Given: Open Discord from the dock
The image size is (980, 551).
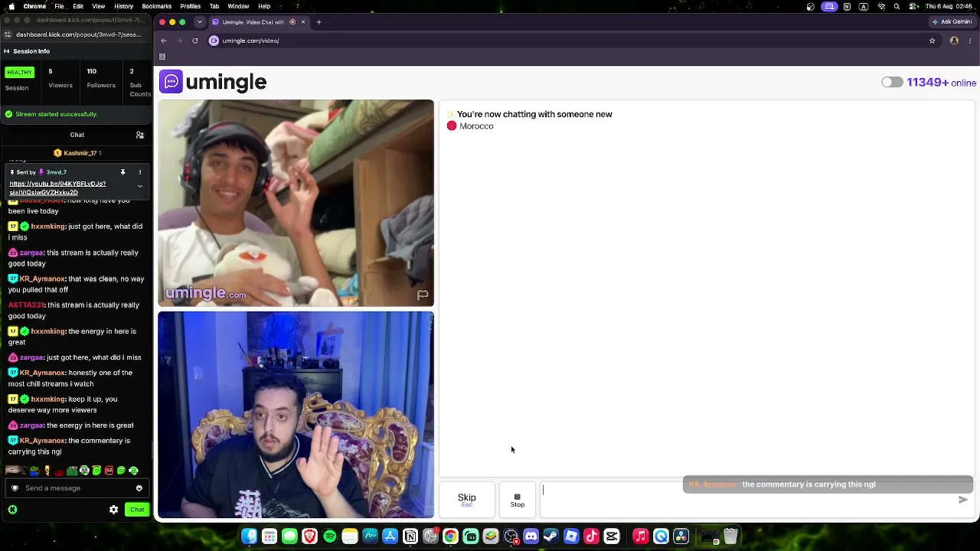Looking at the screenshot, I should (531, 536).
